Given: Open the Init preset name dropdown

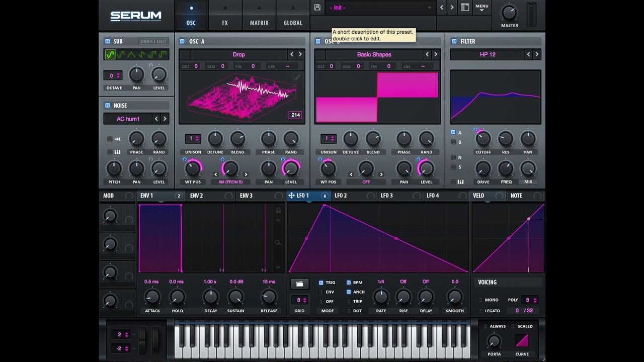Looking at the screenshot, I should pyautogui.click(x=380, y=8).
